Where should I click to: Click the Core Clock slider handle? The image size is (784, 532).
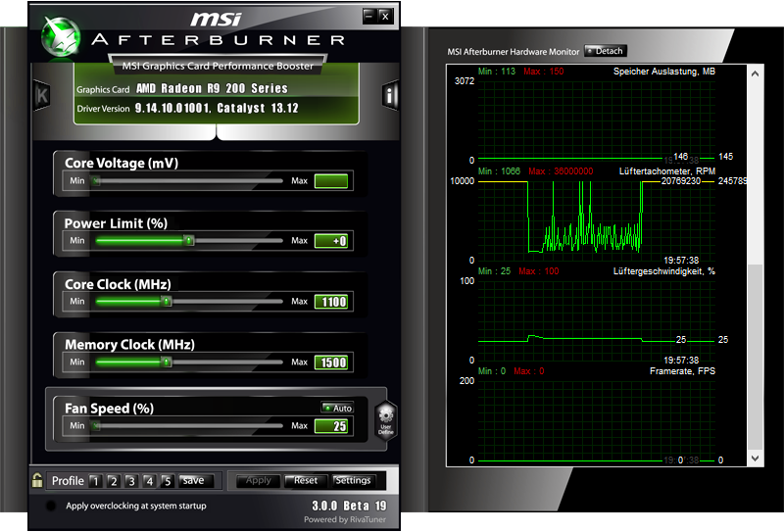pos(167,301)
